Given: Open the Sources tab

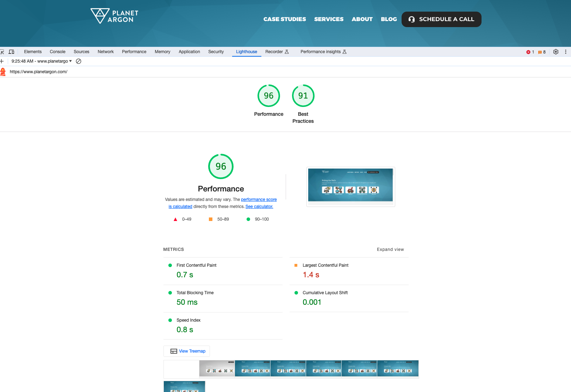Looking at the screenshot, I should click(81, 52).
